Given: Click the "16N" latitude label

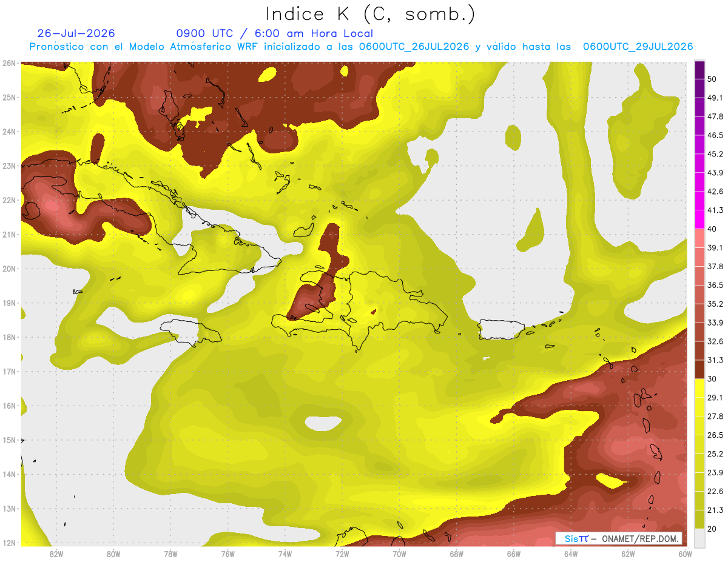Looking at the screenshot, I should tap(9, 406).
